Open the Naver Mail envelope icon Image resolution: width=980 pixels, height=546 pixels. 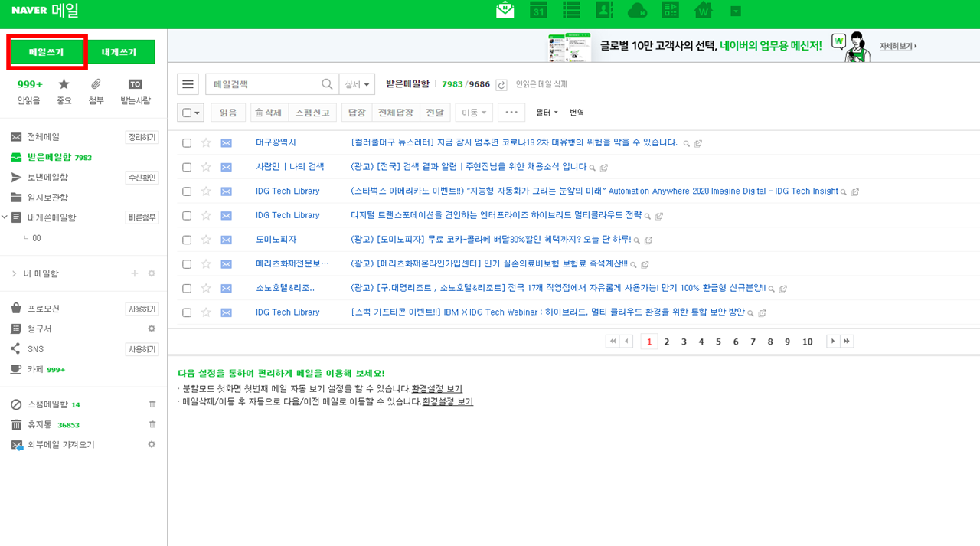(505, 10)
